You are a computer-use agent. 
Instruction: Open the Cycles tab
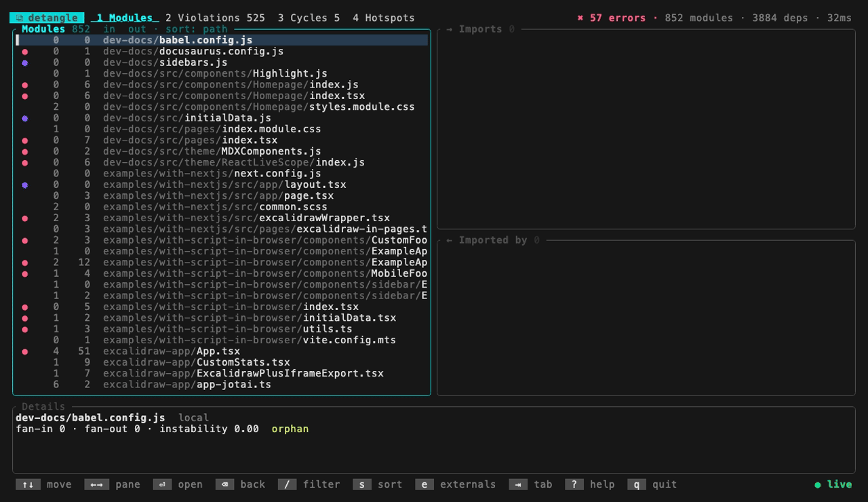[x=309, y=18]
